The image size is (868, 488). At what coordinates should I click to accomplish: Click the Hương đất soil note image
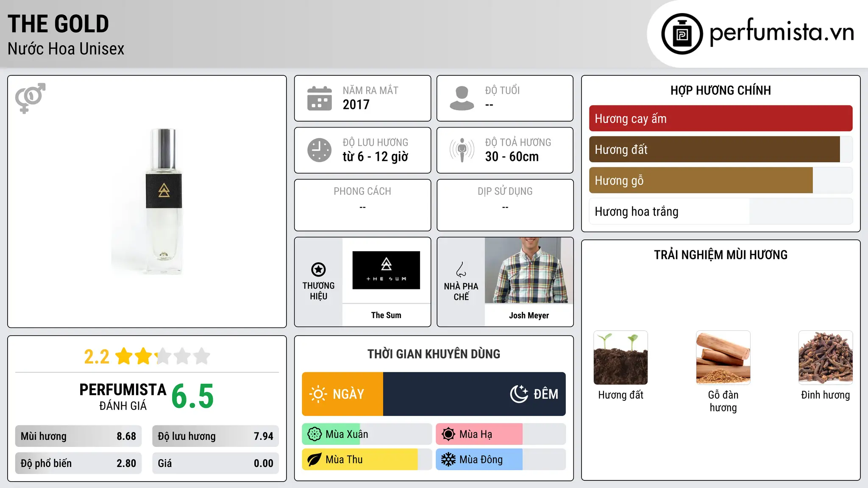620,358
